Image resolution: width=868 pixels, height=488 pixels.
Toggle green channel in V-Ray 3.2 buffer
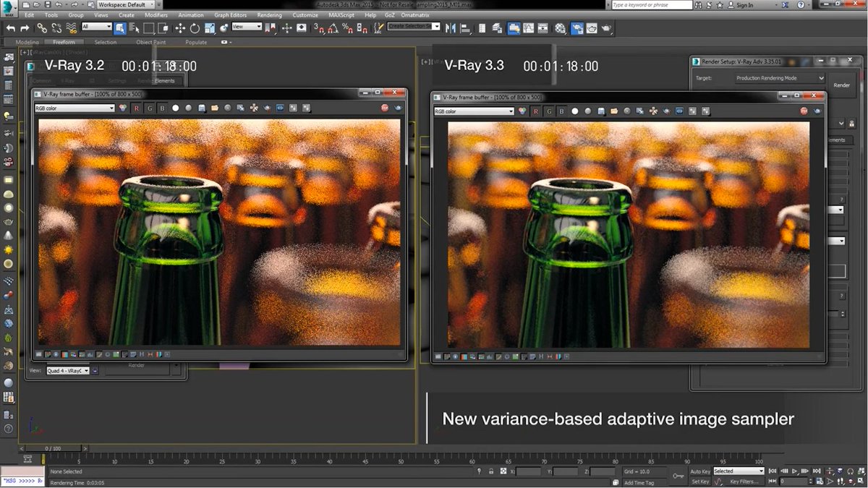(150, 108)
